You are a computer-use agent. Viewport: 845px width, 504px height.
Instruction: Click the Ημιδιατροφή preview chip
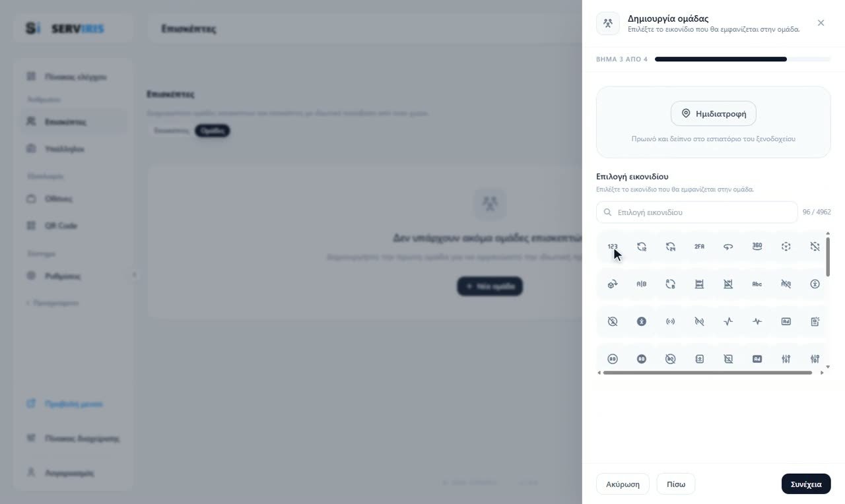714,113
